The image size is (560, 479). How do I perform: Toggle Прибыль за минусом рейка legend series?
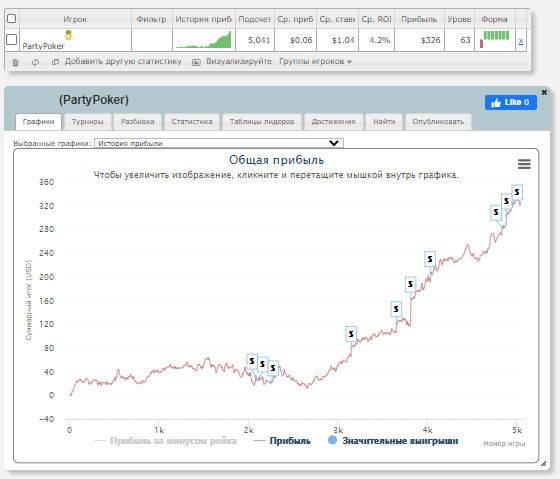click(165, 441)
